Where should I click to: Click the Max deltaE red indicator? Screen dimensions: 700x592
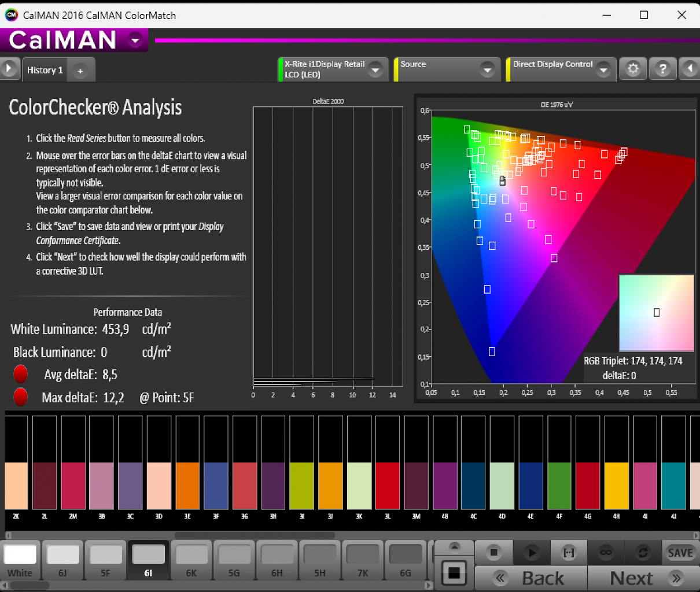coord(20,397)
